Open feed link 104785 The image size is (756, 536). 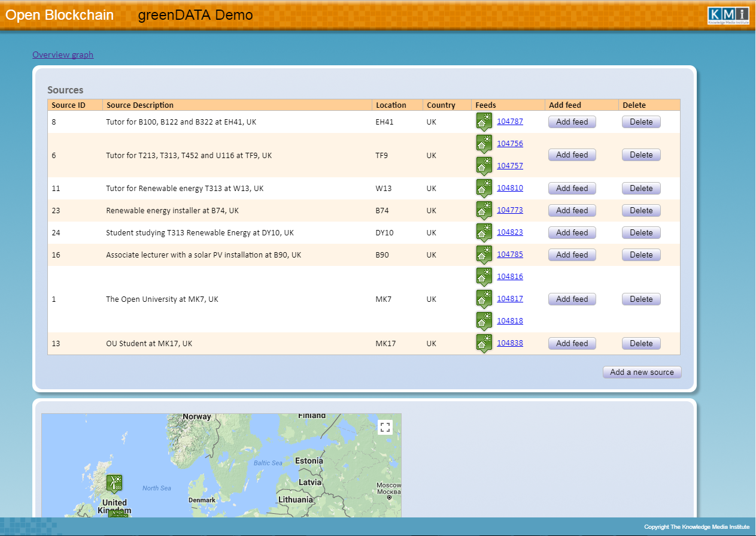(510, 255)
